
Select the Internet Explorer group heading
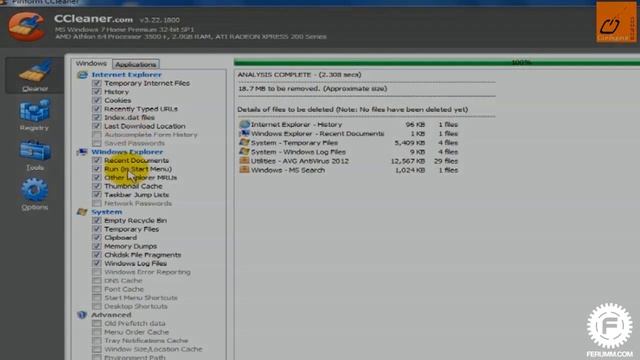coord(127,75)
